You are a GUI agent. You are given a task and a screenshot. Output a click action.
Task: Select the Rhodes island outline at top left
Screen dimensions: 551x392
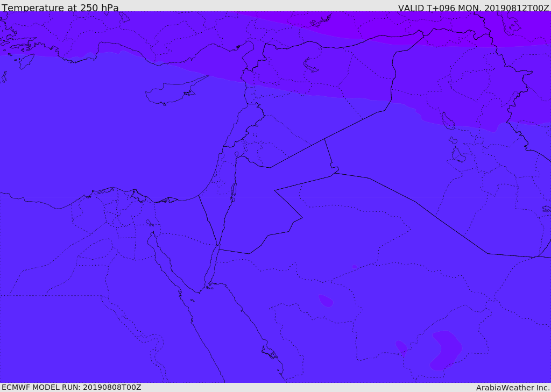coord(26,61)
